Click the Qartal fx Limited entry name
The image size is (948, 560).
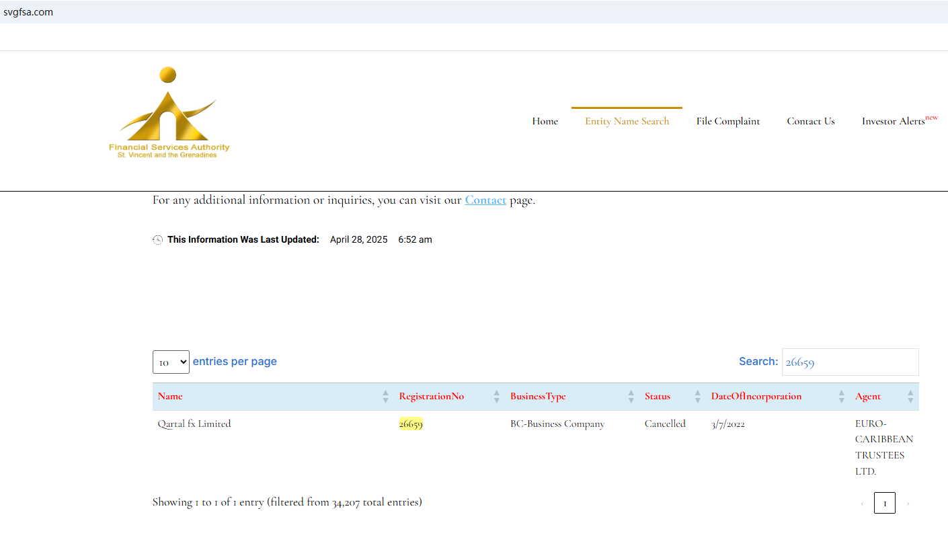tap(194, 424)
